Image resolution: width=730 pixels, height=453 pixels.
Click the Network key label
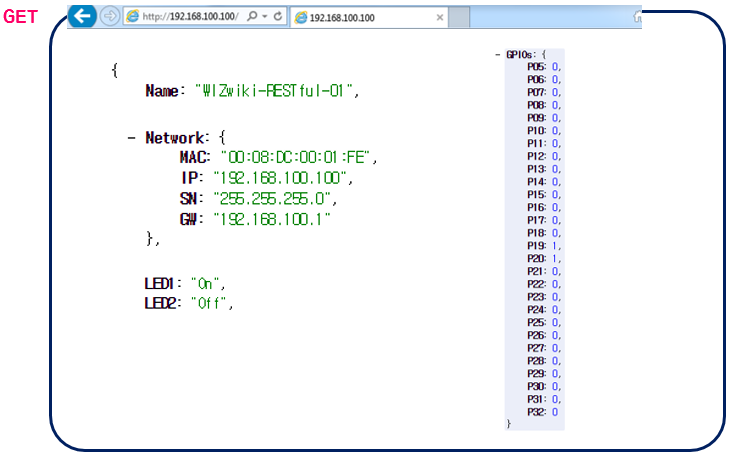(x=177, y=138)
